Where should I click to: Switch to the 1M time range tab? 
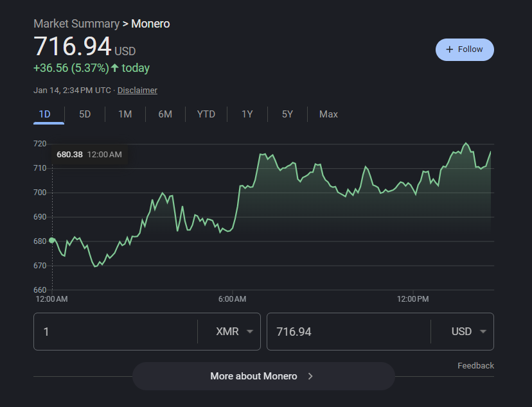pyautogui.click(x=125, y=114)
